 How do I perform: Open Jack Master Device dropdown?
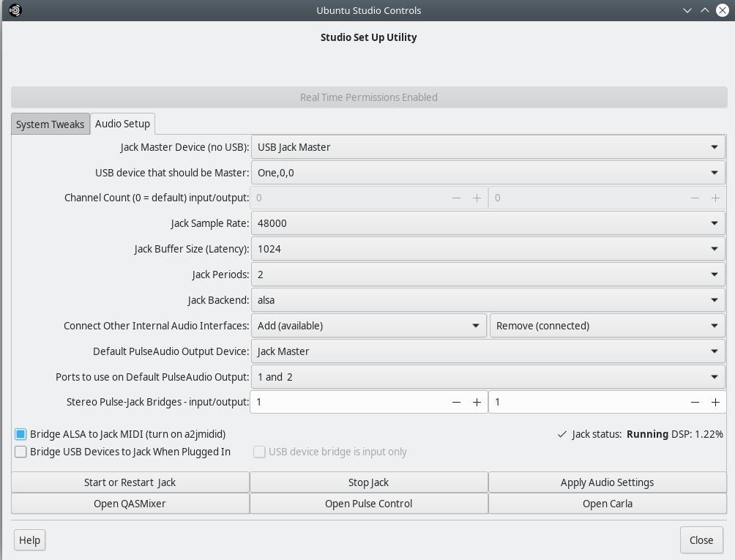[x=488, y=147]
